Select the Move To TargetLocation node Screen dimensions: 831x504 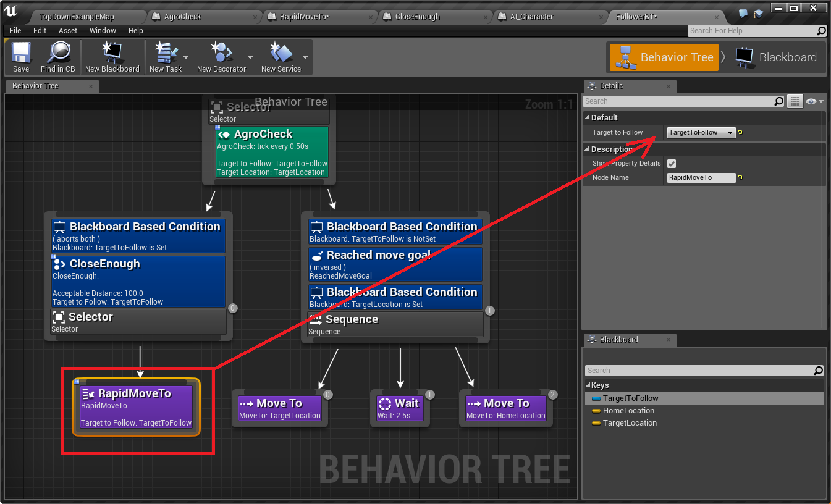279,408
